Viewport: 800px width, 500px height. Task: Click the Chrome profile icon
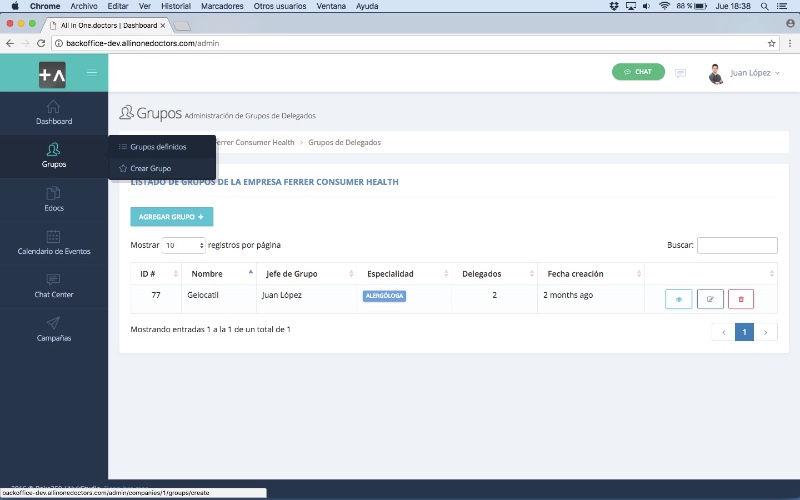point(790,23)
